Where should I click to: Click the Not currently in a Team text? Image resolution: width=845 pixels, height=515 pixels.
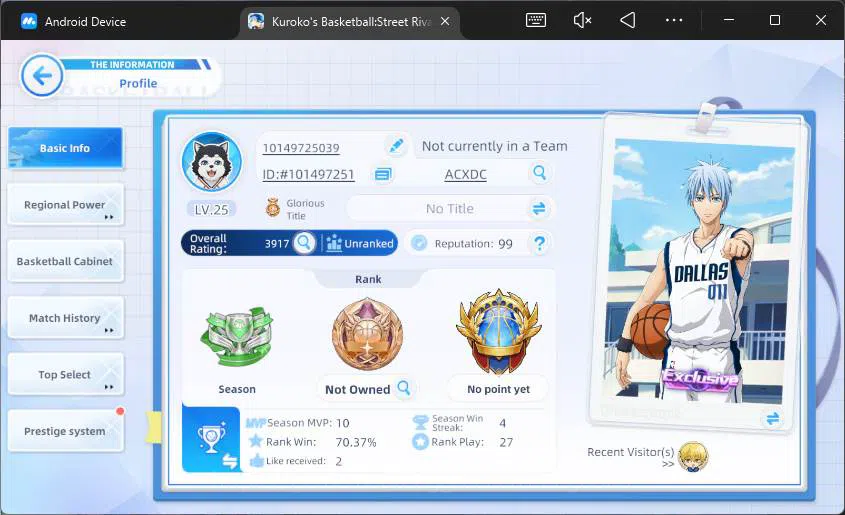click(x=494, y=146)
